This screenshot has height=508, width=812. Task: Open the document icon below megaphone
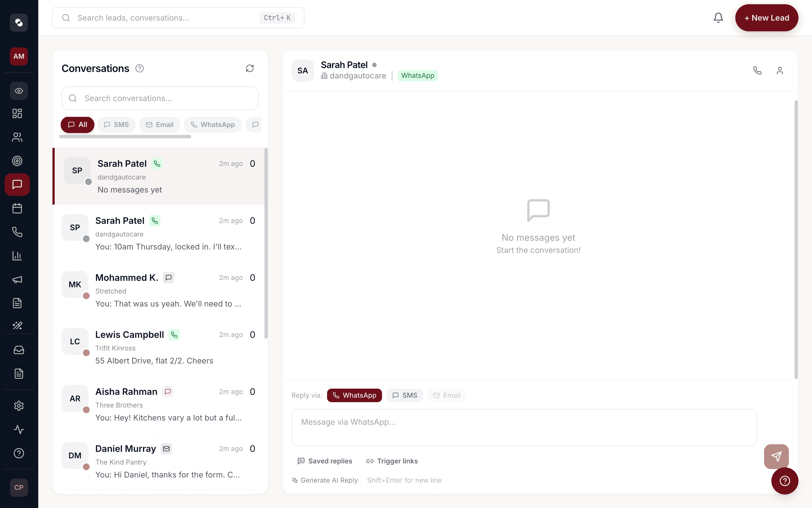[x=17, y=303]
